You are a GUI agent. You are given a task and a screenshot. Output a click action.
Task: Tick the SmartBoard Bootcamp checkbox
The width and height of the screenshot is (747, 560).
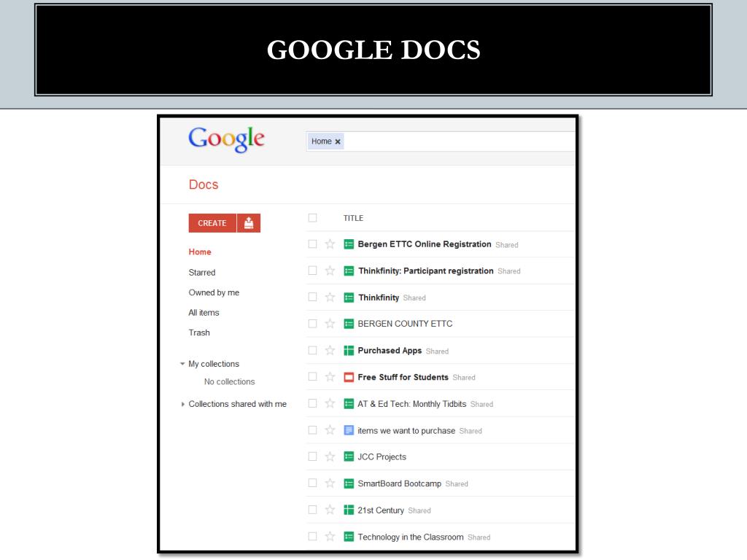(312, 483)
